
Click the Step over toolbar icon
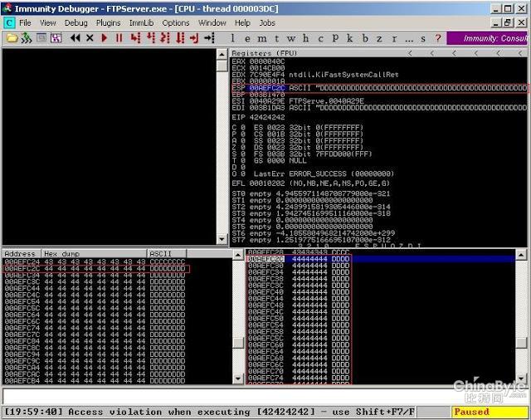point(150,38)
